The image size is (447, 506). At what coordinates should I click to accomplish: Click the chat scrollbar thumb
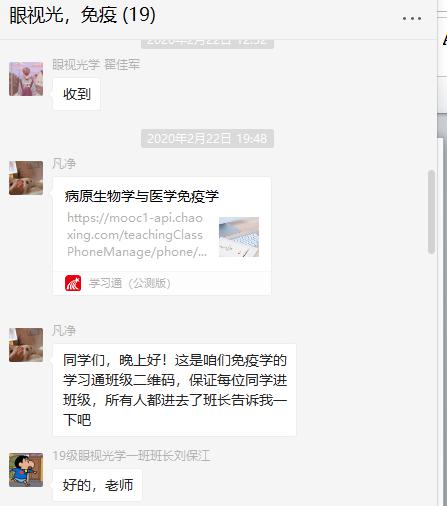tap(431, 212)
